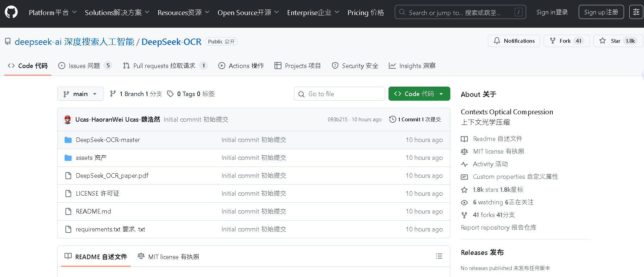Click the LICENSE file icon
The width and height of the screenshot is (644, 277).
coord(68,194)
